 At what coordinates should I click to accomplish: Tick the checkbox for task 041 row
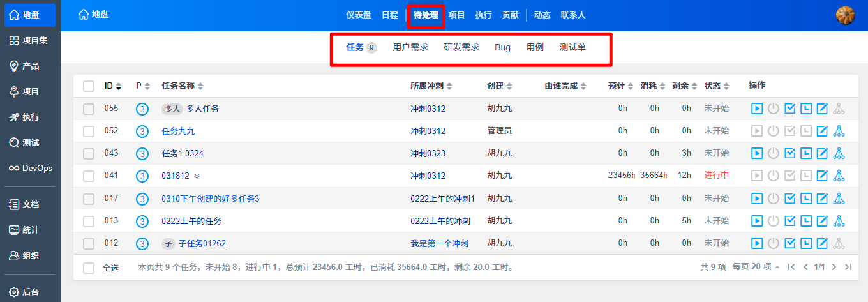pos(89,176)
